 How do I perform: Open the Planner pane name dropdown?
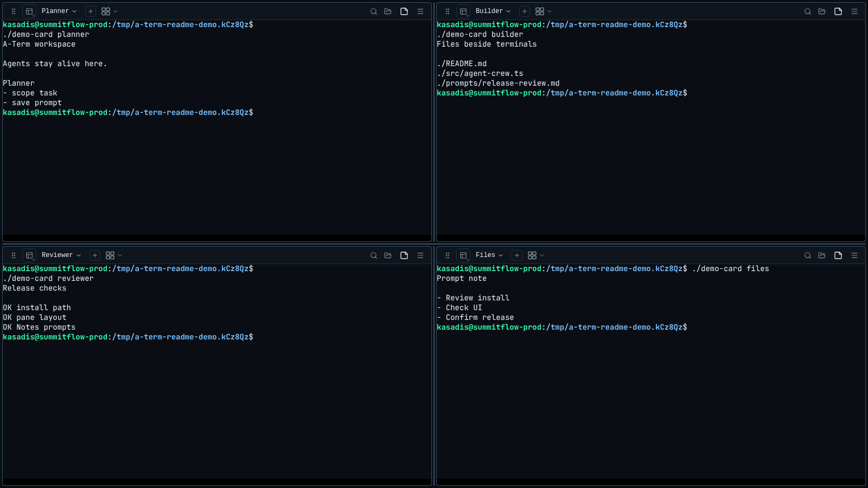coord(59,11)
